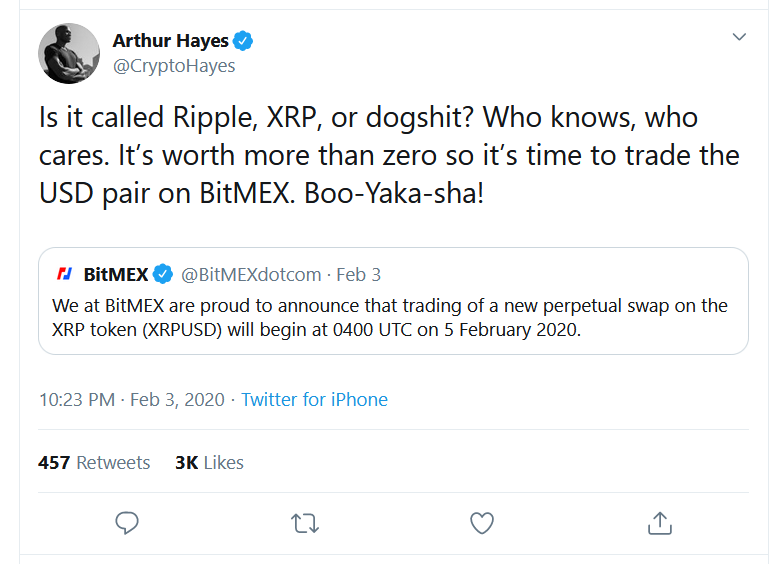Open the Twitter for iPhone link
Screen dimensions: 784x564
(x=314, y=400)
